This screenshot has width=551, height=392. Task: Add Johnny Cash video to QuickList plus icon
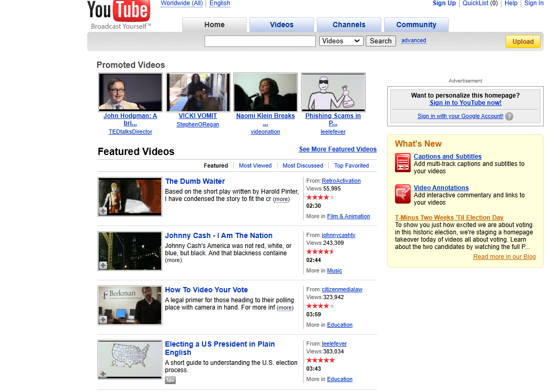coord(103,266)
